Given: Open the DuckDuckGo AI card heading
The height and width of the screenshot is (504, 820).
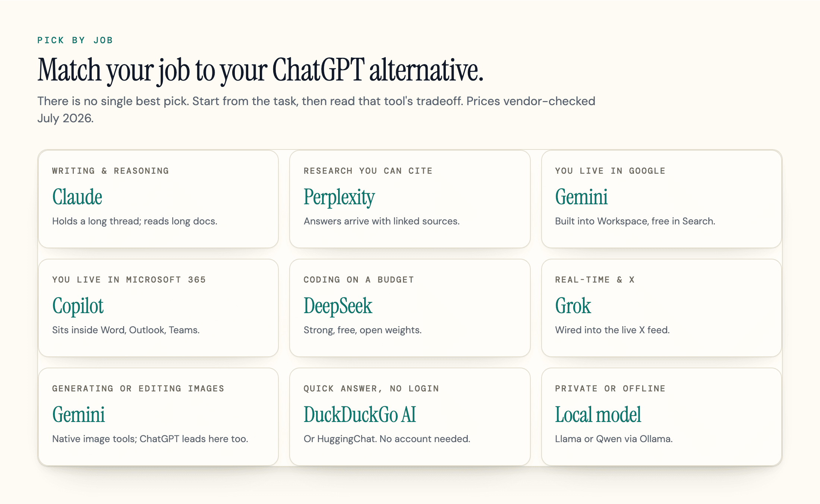Looking at the screenshot, I should click(x=360, y=415).
